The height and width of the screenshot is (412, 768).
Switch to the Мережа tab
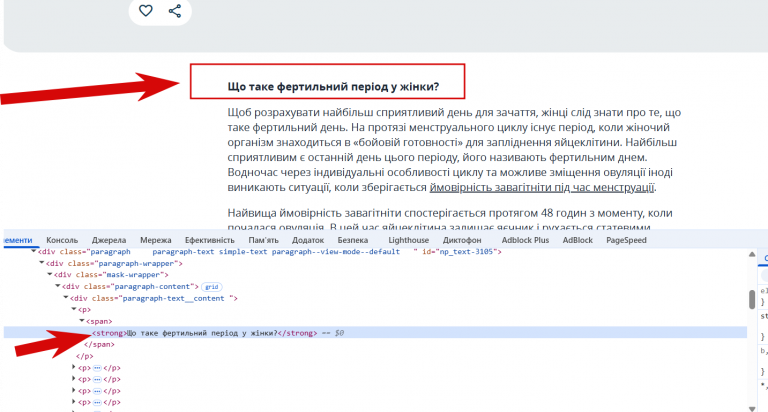coord(156,240)
